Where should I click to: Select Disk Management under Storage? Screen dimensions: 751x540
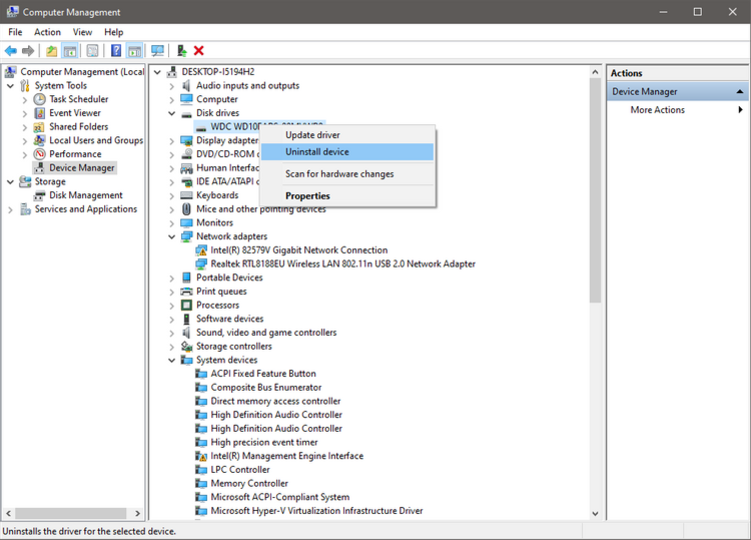click(x=86, y=195)
